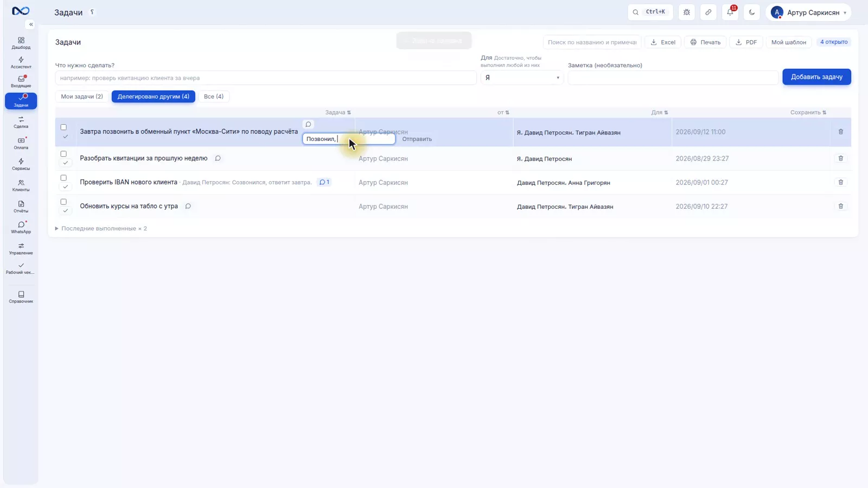Check the box for 'Обновить курсы на табло с утра'
This screenshot has height=488, width=868.
point(63,202)
